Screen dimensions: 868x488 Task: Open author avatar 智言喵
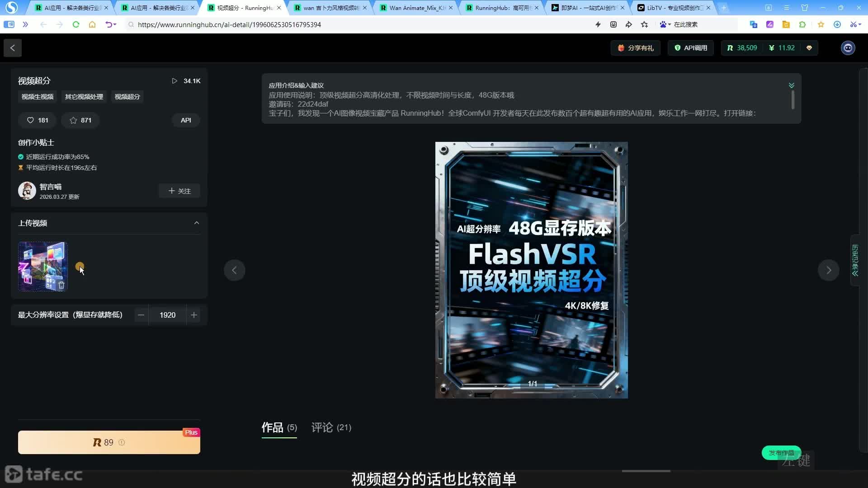[x=27, y=191]
